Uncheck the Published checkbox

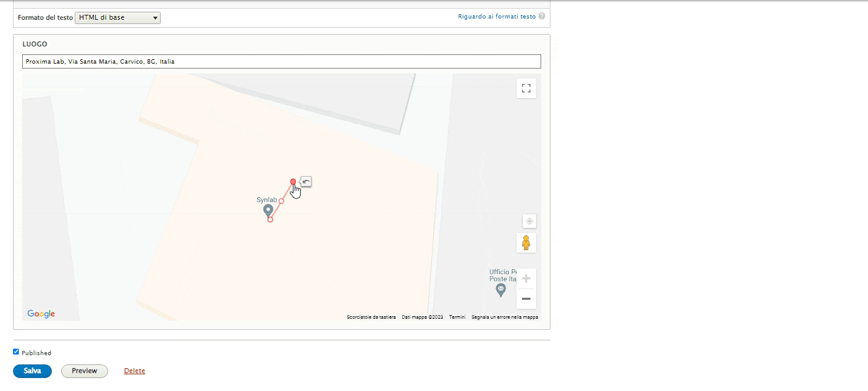coord(16,352)
